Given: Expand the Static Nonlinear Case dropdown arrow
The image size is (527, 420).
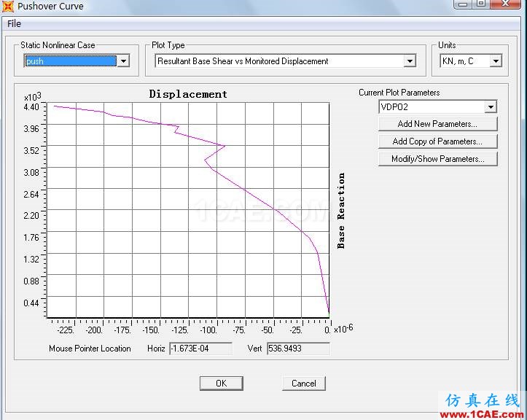Looking at the screenshot, I should (123, 61).
